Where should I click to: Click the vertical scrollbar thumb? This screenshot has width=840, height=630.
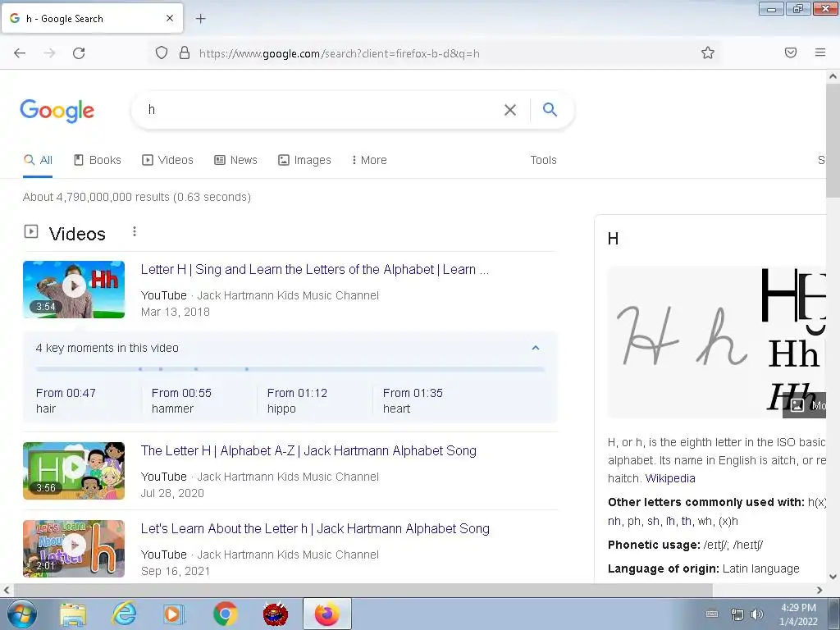click(x=833, y=141)
